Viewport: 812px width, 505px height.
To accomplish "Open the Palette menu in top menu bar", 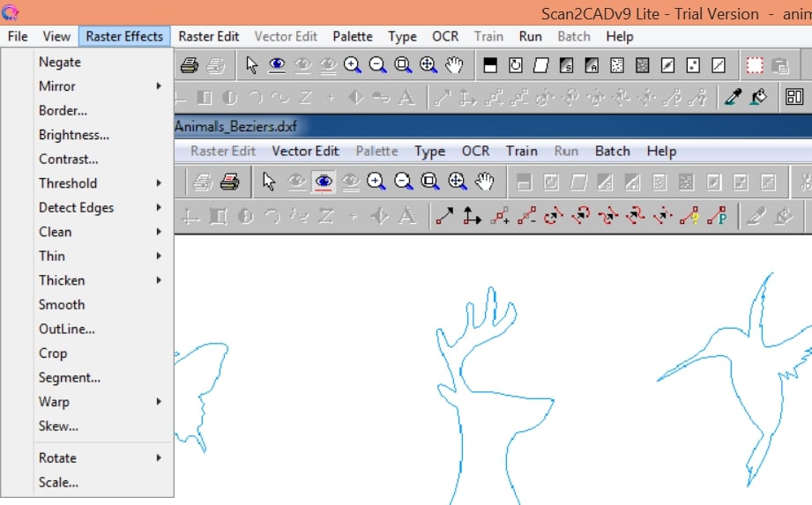I will pos(353,37).
